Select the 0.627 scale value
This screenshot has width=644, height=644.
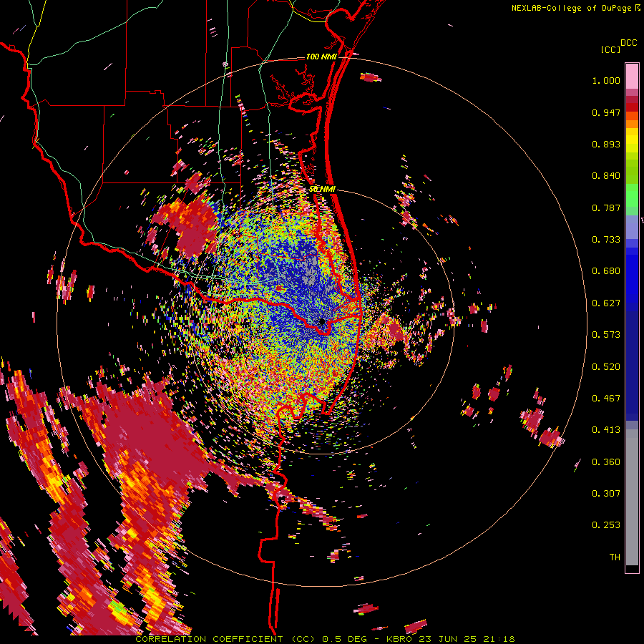(606, 303)
